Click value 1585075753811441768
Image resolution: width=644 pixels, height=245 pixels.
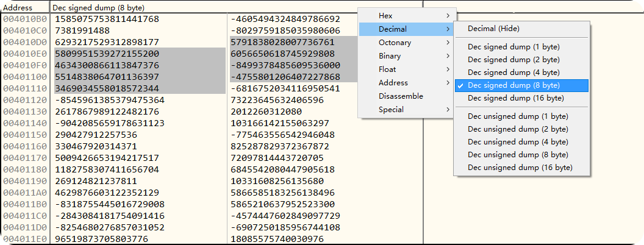107,19
